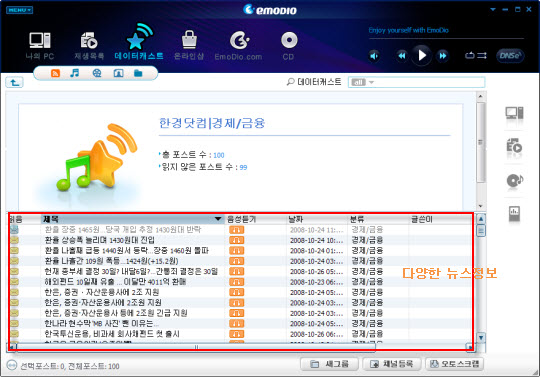Toggle repeat playback mode
Image resolution: width=540 pixels, height=377 pixels.
click(x=470, y=55)
